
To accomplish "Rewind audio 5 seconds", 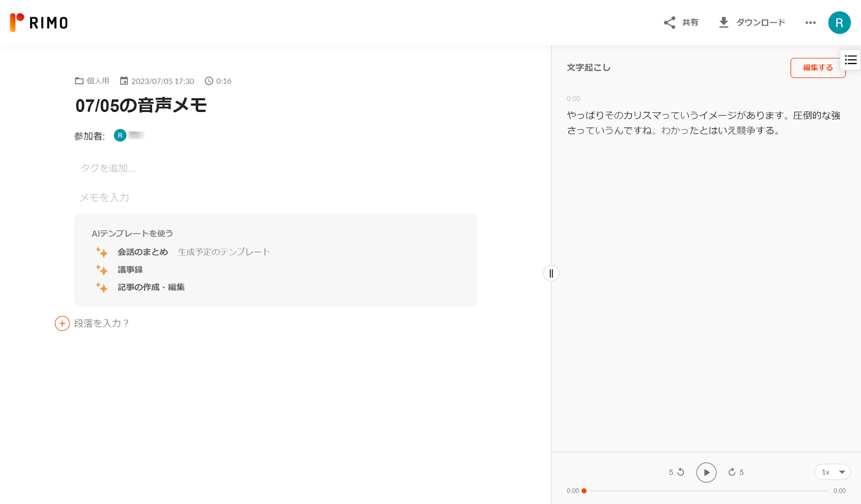I will (676, 472).
